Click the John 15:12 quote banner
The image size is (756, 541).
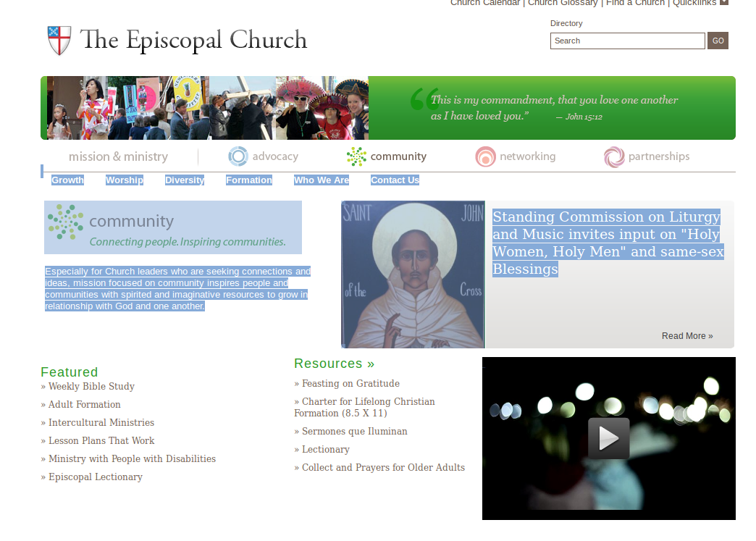(552, 108)
